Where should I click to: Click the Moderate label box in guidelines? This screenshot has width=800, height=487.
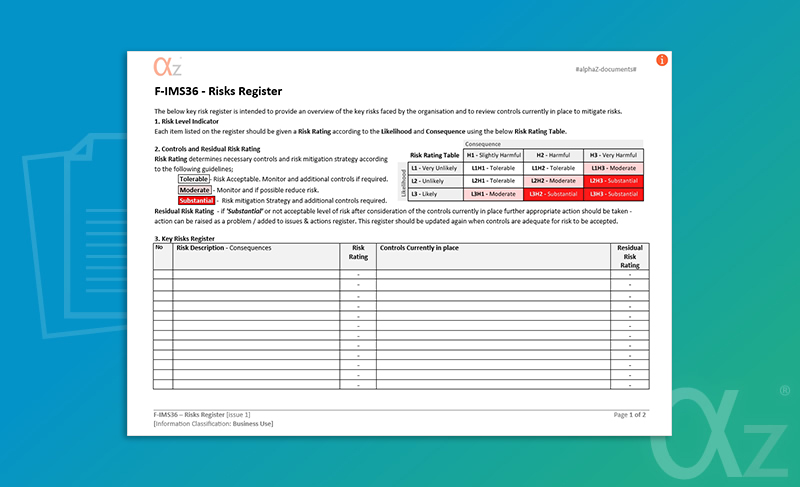pos(194,189)
